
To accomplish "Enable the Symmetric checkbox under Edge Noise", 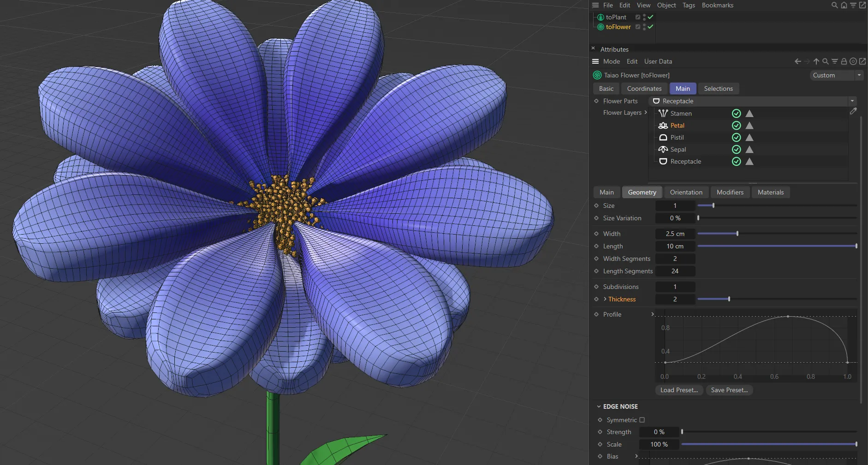I will [642, 420].
